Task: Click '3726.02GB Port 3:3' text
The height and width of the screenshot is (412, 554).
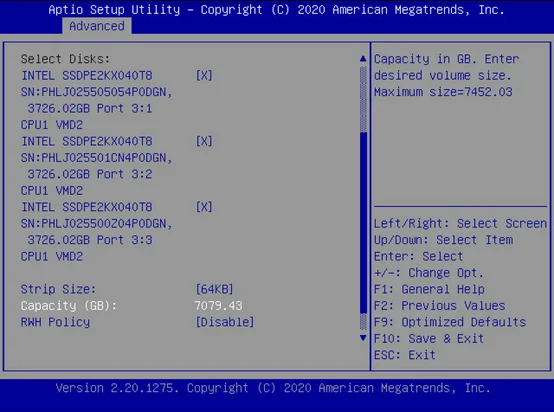Action: pyautogui.click(x=90, y=240)
